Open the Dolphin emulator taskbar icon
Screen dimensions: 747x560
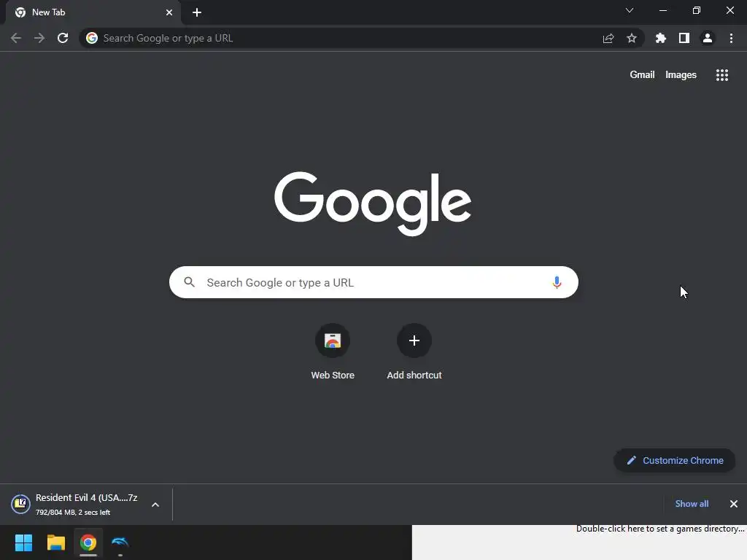point(120,542)
